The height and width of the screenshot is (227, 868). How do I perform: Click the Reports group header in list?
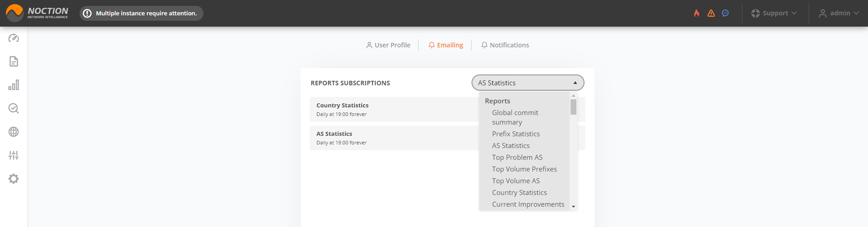498,101
